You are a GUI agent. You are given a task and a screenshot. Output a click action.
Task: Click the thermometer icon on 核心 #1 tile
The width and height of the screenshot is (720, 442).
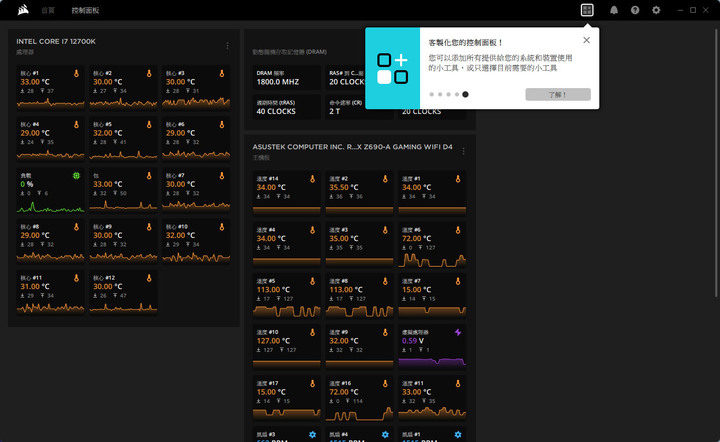pos(76,73)
